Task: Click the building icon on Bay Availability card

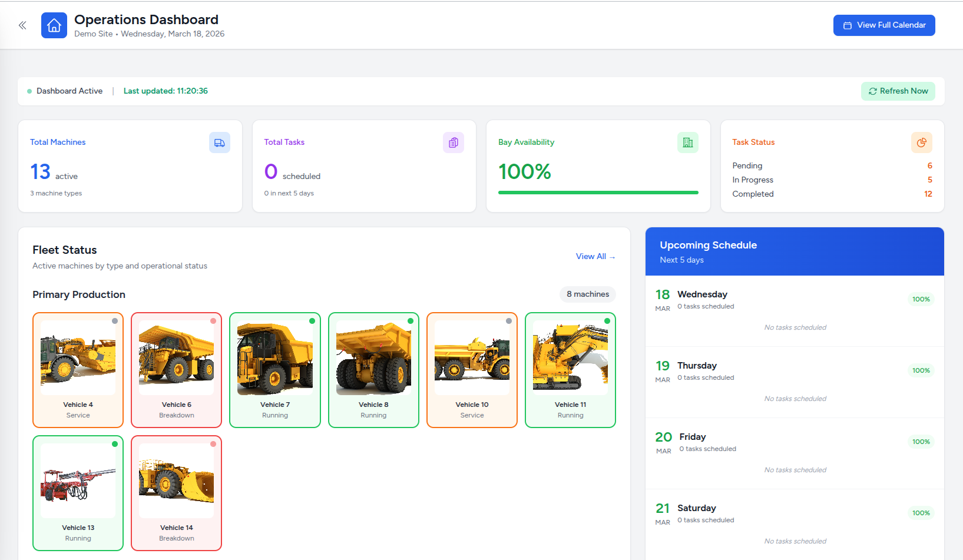Action: click(x=687, y=142)
